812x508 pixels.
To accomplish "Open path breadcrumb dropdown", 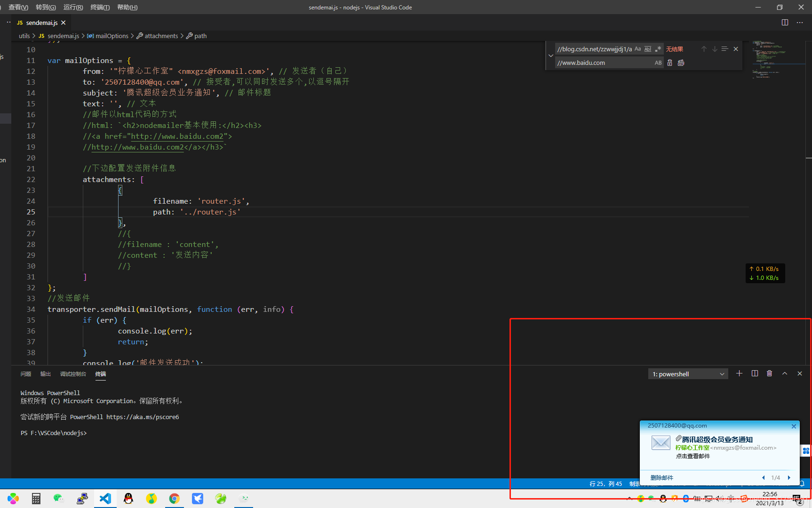I will (x=197, y=36).
